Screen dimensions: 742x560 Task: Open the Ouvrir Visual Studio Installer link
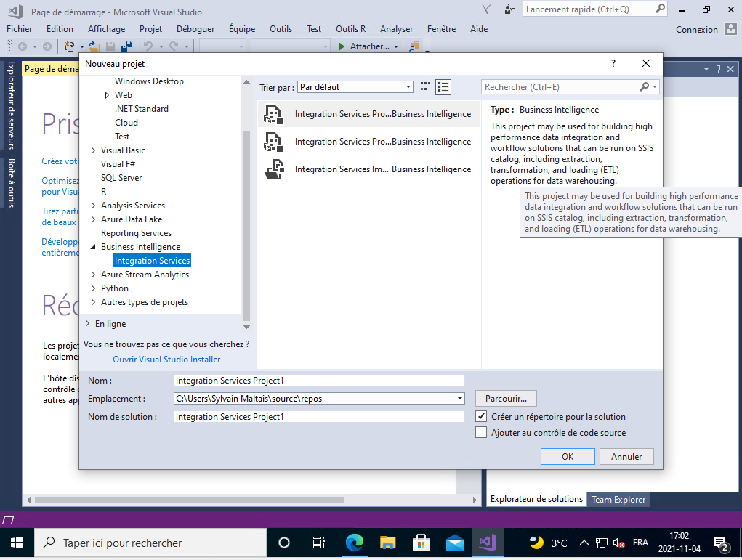point(166,360)
